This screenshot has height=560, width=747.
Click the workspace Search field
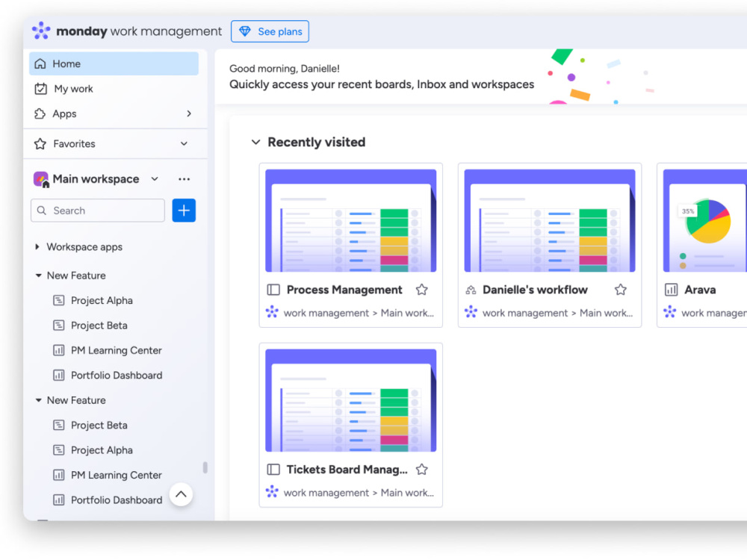tap(98, 211)
